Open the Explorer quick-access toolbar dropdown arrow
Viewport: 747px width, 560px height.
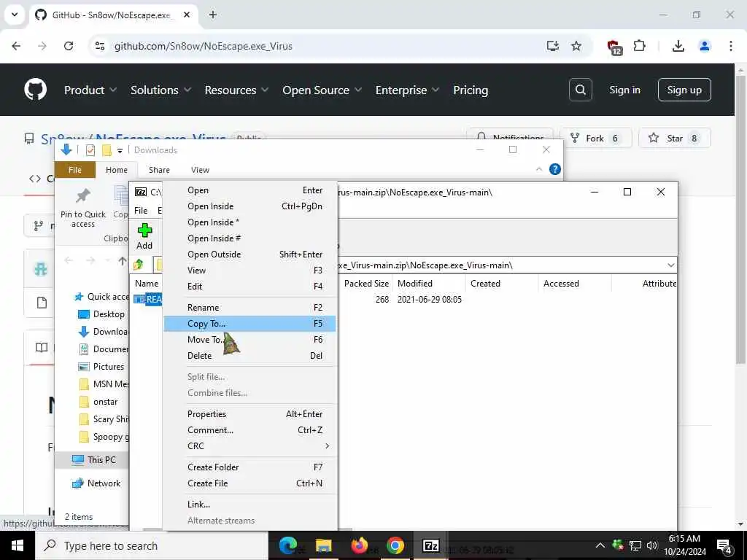(120, 150)
